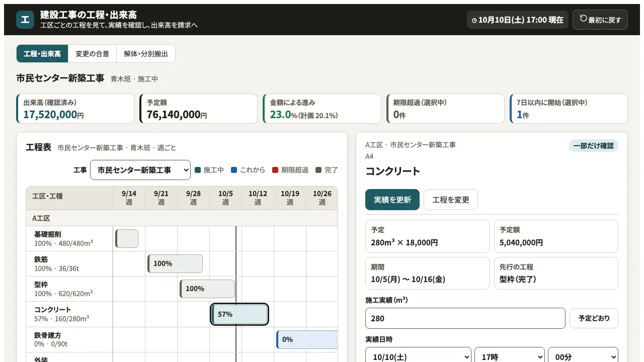
Task: Click the コンクリート row label
Action: tap(69, 314)
